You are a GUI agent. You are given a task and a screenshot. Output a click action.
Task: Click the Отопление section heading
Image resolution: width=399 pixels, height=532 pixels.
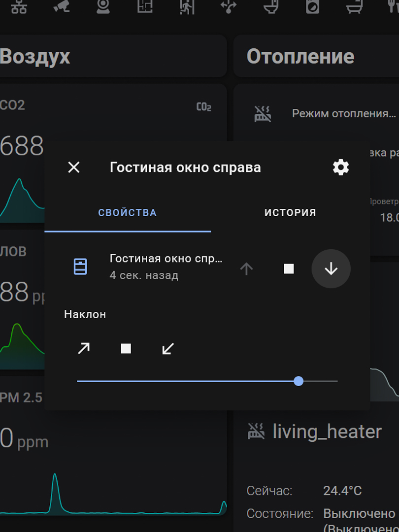pos(300,56)
